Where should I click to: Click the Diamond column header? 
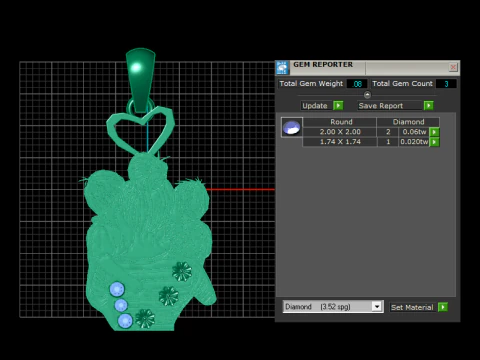408,122
